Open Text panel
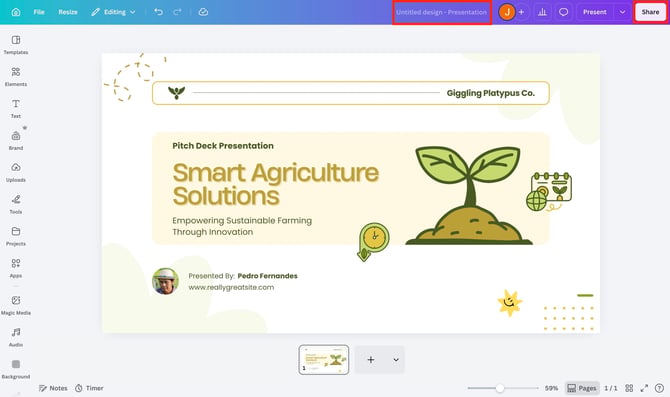 click(16, 109)
